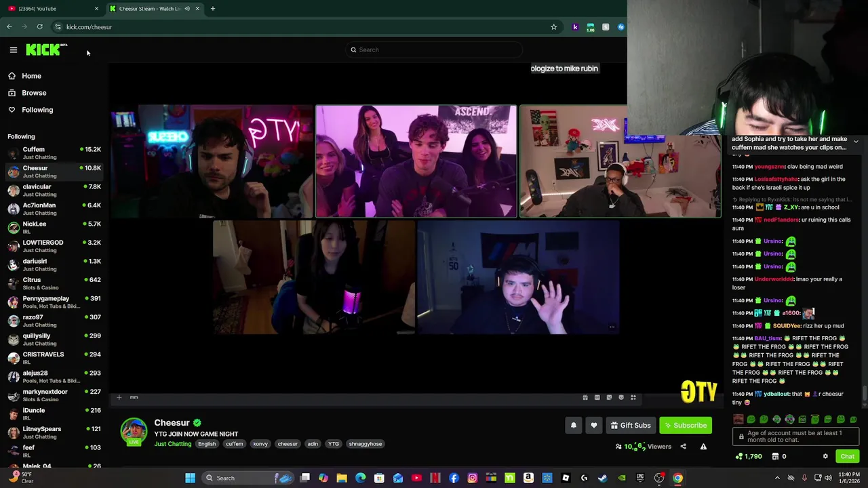Select clavicular channel in sidebar
Screen dimensions: 868x488
coord(54,190)
